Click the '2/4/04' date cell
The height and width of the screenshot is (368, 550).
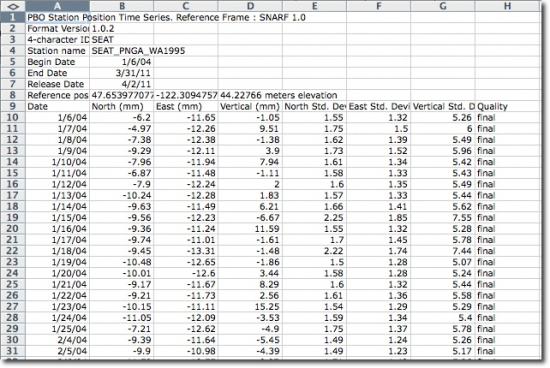(58, 340)
